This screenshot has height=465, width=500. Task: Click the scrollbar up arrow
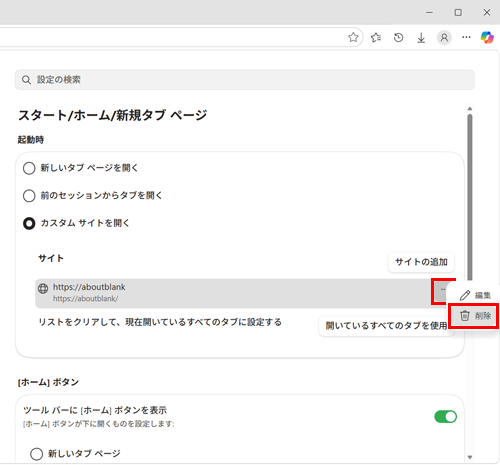(x=470, y=109)
